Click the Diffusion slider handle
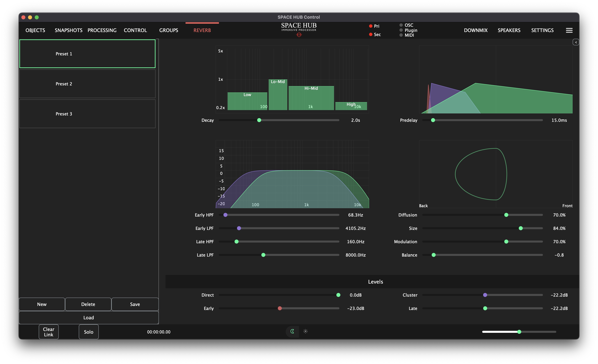The width and height of the screenshot is (598, 364). click(506, 215)
